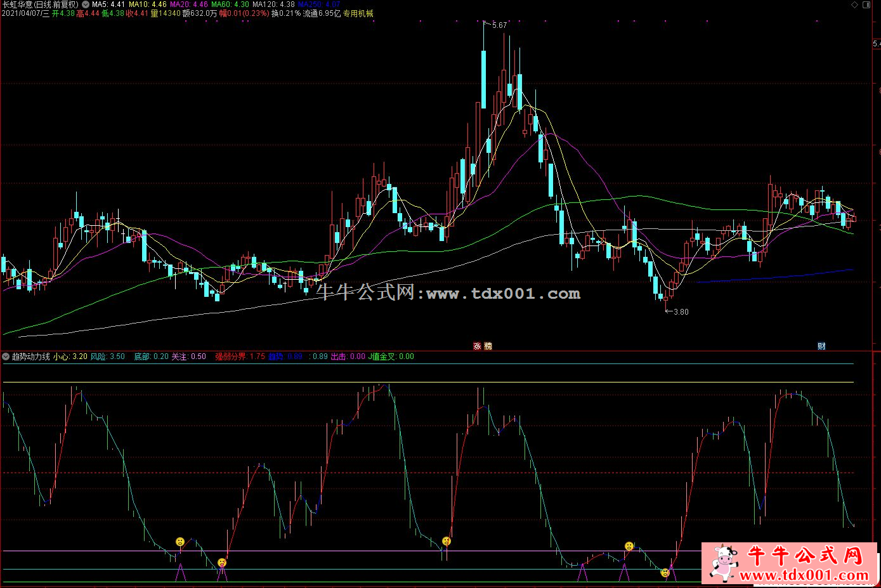Click the diamond icon in top-right corner
Image resolution: width=881 pixels, height=588 pixels.
(x=856, y=4)
